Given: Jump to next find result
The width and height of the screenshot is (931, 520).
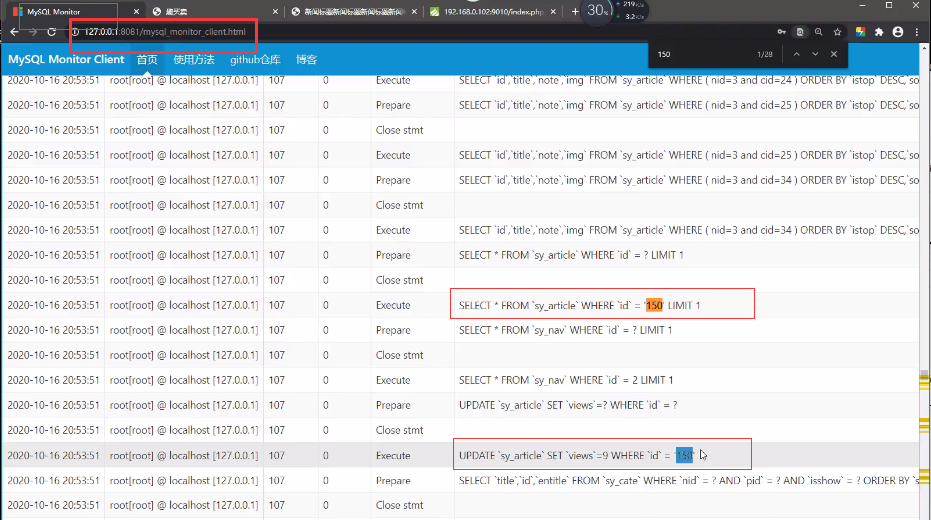Looking at the screenshot, I should (815, 54).
